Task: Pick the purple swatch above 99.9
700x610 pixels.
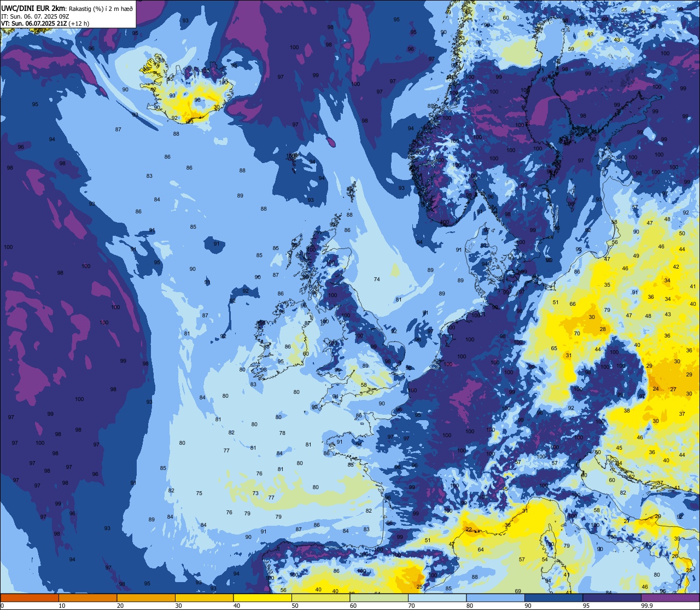Action: (x=670, y=598)
